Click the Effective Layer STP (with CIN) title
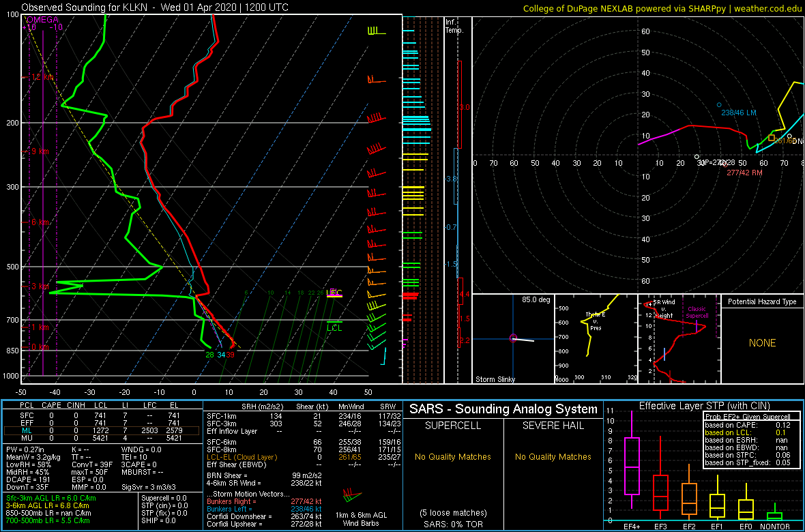The image size is (805, 532). pyautogui.click(x=703, y=407)
